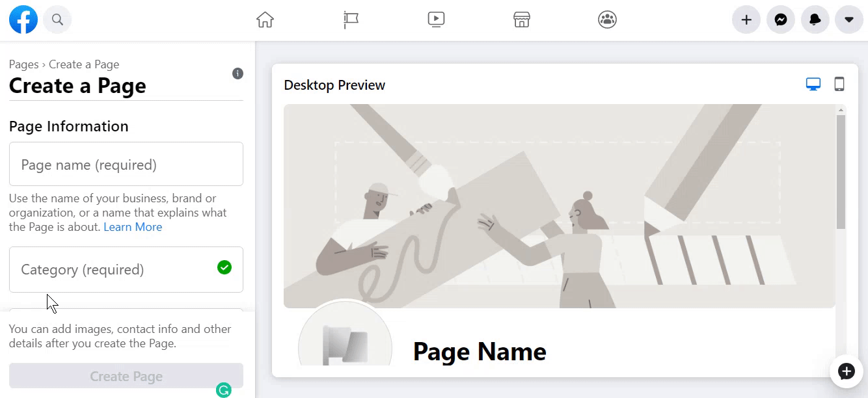The image size is (868, 398).
Task: Click the cover photo illustration
Action: 560,206
